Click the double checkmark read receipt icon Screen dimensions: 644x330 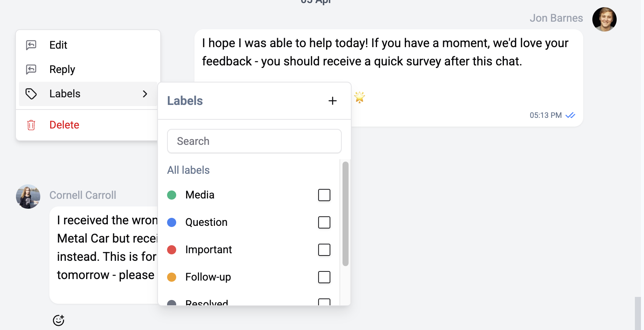click(x=570, y=115)
